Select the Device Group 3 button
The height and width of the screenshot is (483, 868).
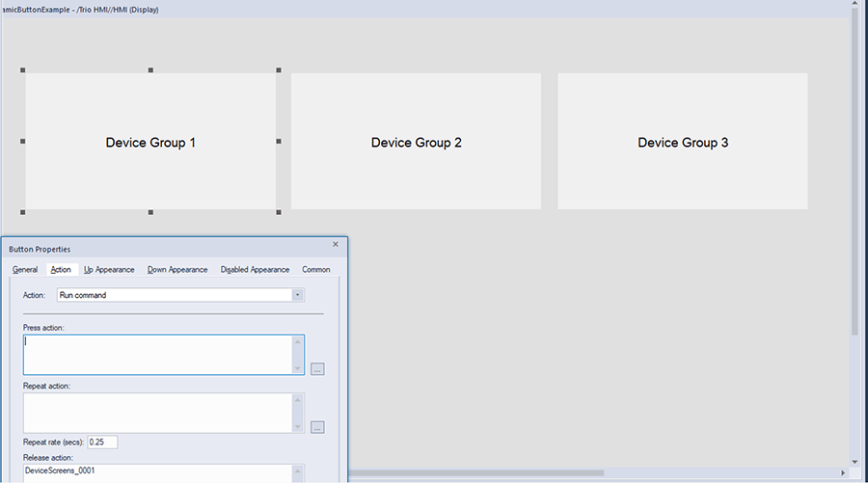683,142
